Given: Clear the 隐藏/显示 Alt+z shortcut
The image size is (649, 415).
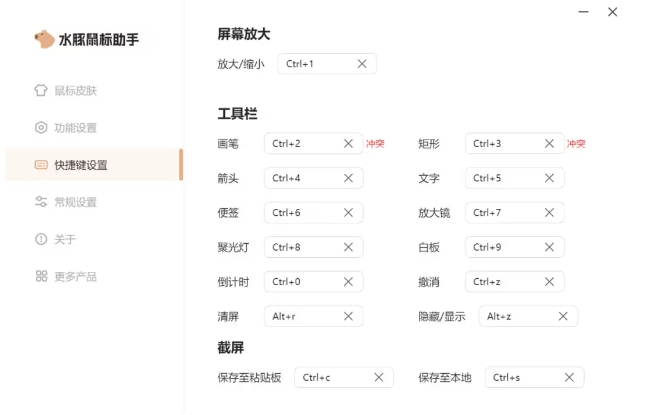Looking at the screenshot, I should [x=563, y=317].
